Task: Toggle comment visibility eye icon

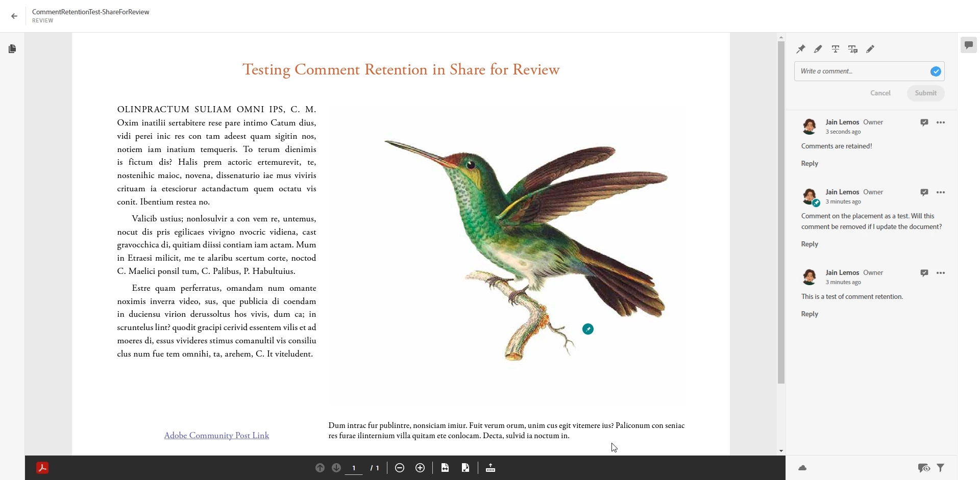Action: [x=924, y=468]
